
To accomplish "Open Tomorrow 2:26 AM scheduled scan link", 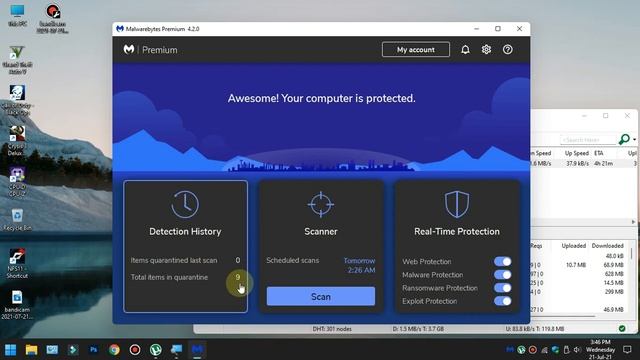I will (x=359, y=265).
